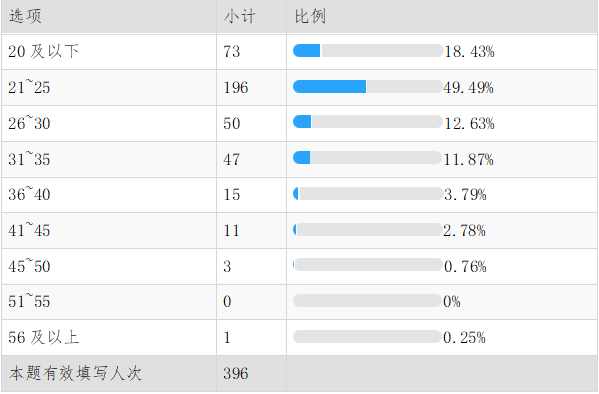
Task: Click the 56及以上 option label
Action: point(44,337)
